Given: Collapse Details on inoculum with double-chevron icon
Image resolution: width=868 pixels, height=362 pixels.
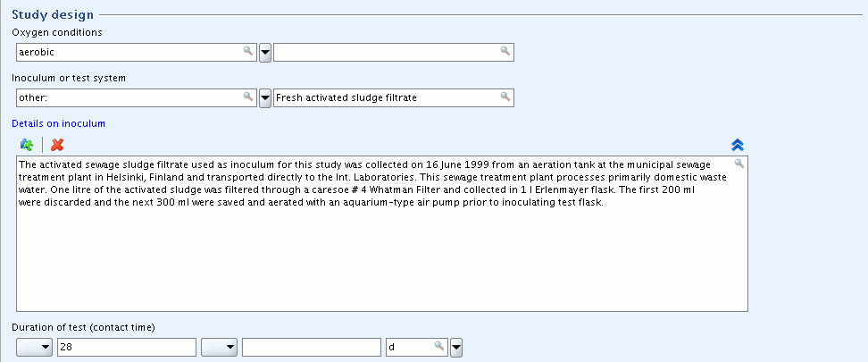Looking at the screenshot, I should [738, 145].
